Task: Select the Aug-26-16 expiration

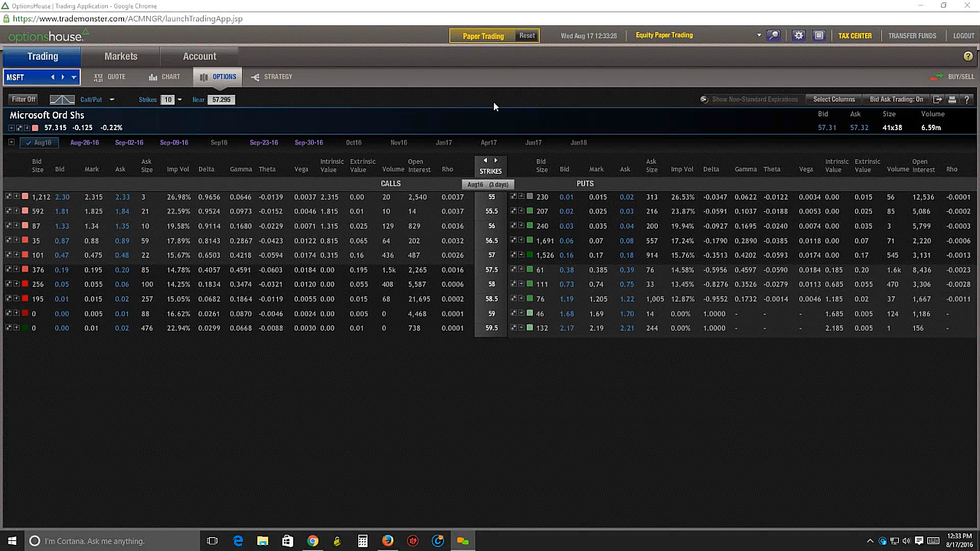Action: pos(84,142)
